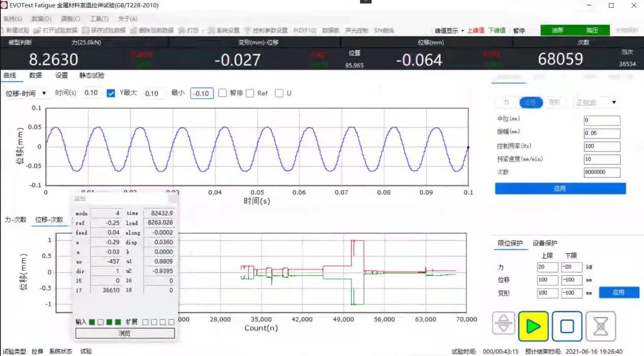644x356 pixels.
Task: Enable the 暂停 checkbox above the chart
Action: pyautogui.click(x=222, y=93)
